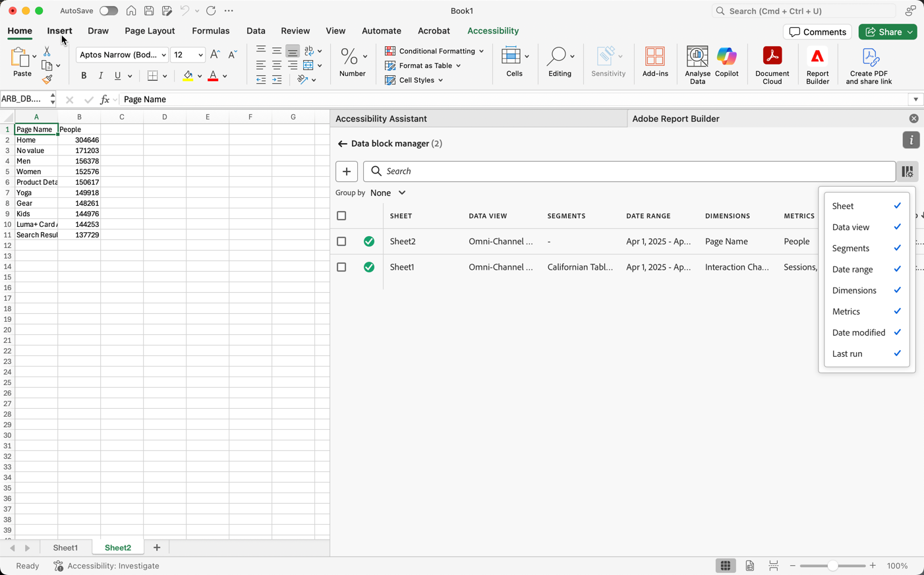This screenshot has height=575, width=924.
Task: Open Analyse Data tool
Action: tap(697, 65)
